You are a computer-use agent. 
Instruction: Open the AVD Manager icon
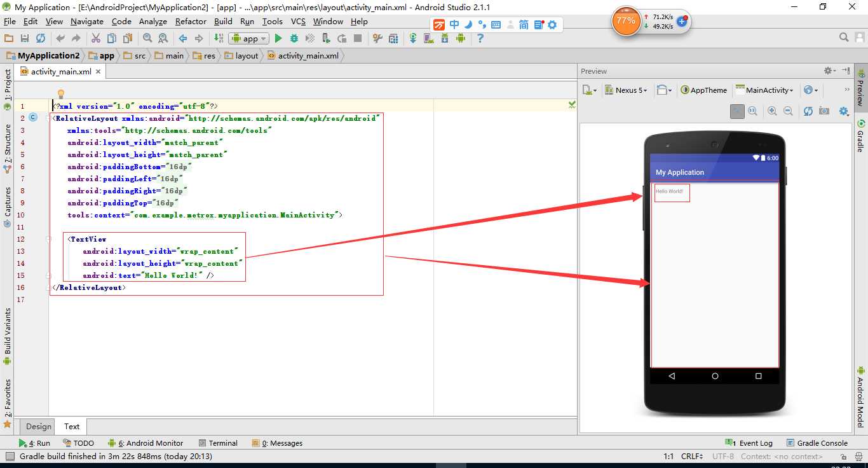pos(429,39)
